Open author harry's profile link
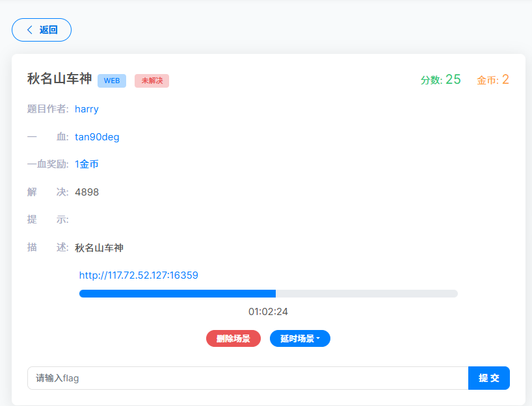 point(86,109)
